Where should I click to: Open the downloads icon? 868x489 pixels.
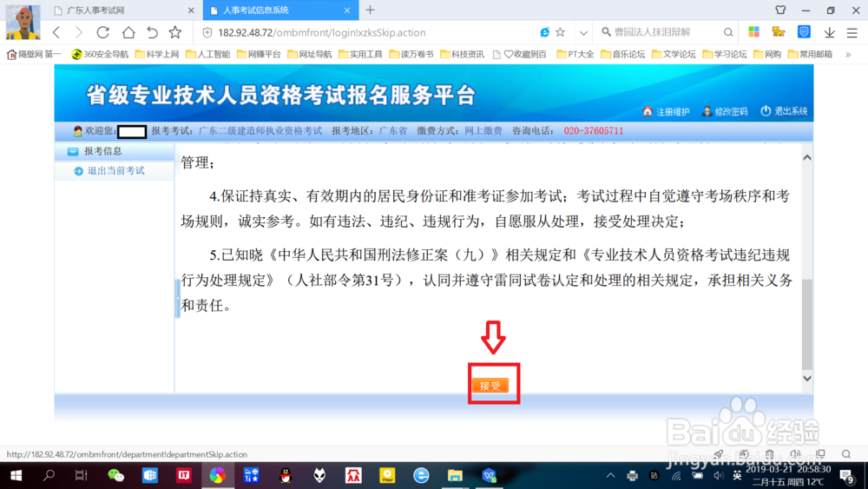click(829, 33)
